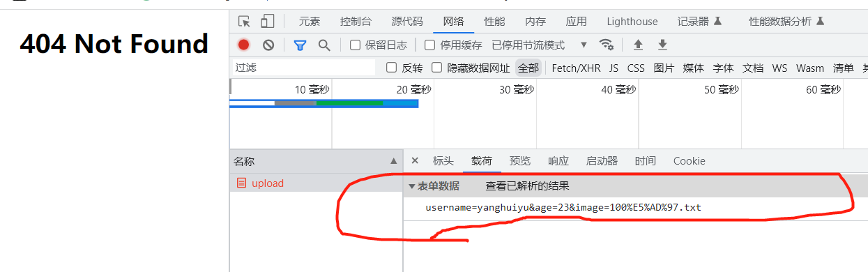Filter by CSS requests
This screenshot has width=868, height=272.
click(636, 68)
